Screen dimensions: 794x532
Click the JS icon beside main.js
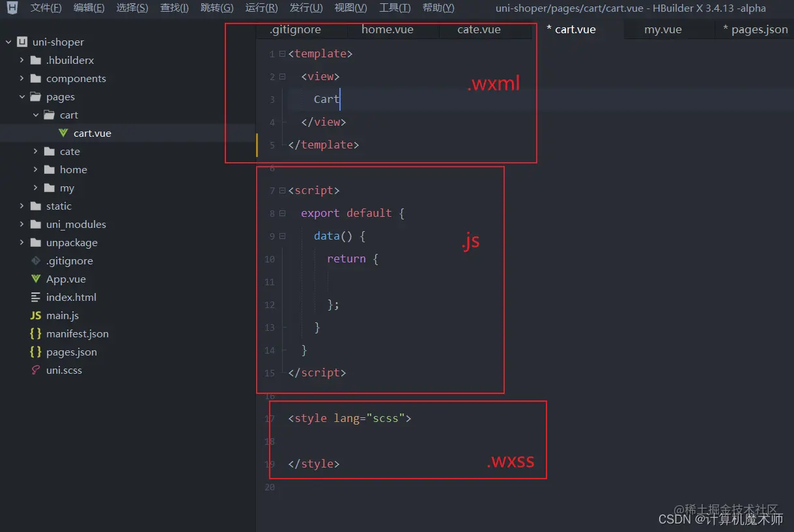pyautogui.click(x=36, y=316)
